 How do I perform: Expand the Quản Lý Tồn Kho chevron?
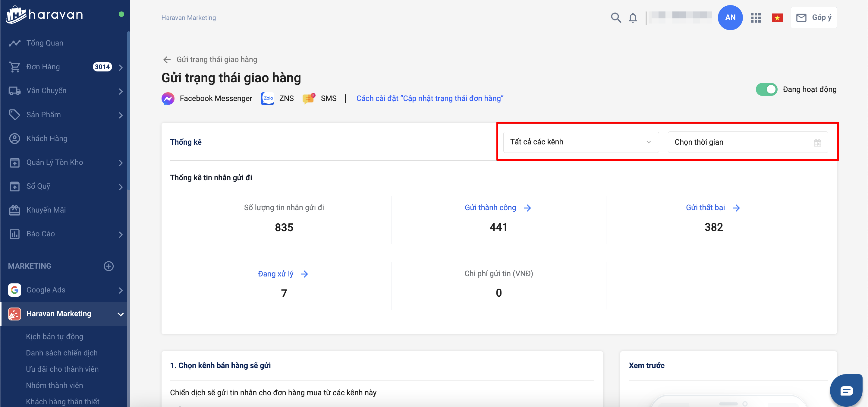pyautogui.click(x=121, y=163)
